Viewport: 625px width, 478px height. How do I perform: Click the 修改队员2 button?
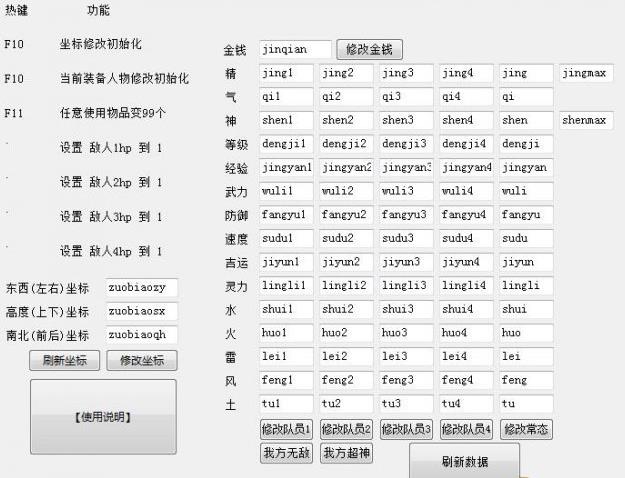pos(346,429)
